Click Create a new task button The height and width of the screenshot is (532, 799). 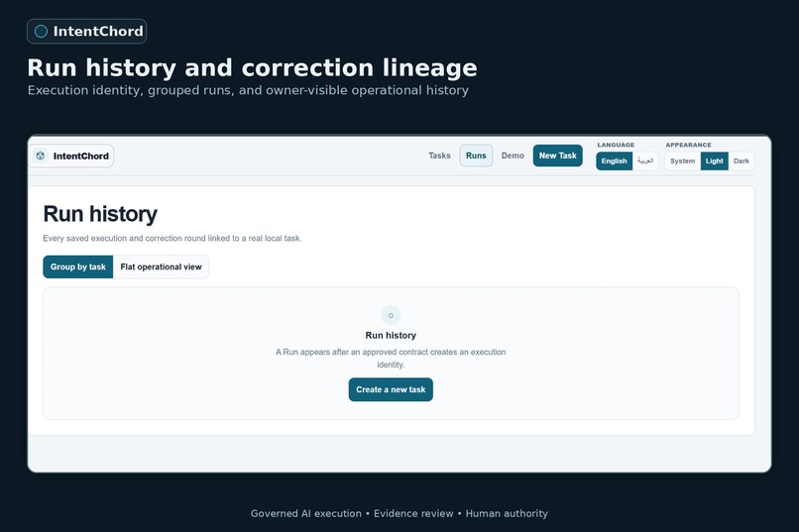click(391, 389)
